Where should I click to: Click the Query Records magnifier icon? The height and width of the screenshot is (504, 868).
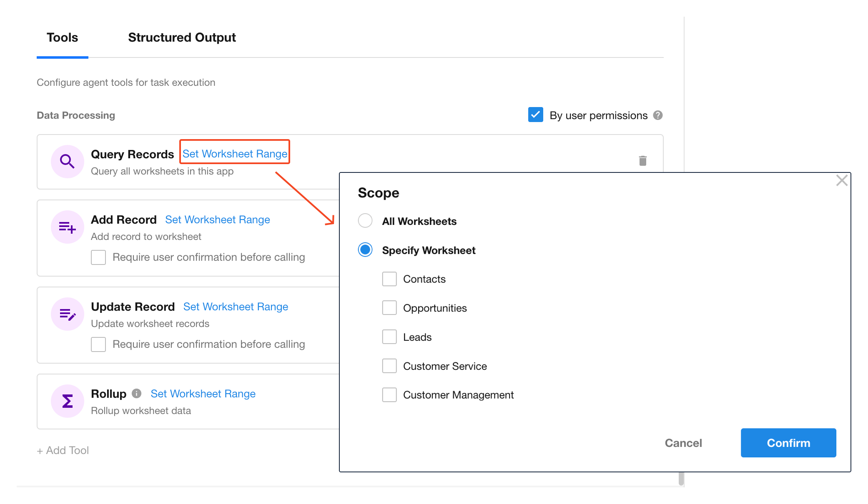pyautogui.click(x=67, y=161)
